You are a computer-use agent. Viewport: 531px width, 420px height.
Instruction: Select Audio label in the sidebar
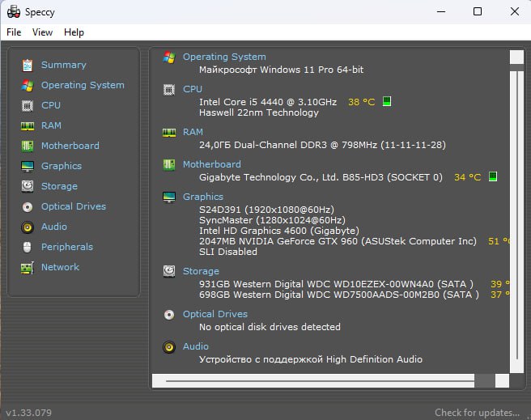[x=54, y=227]
